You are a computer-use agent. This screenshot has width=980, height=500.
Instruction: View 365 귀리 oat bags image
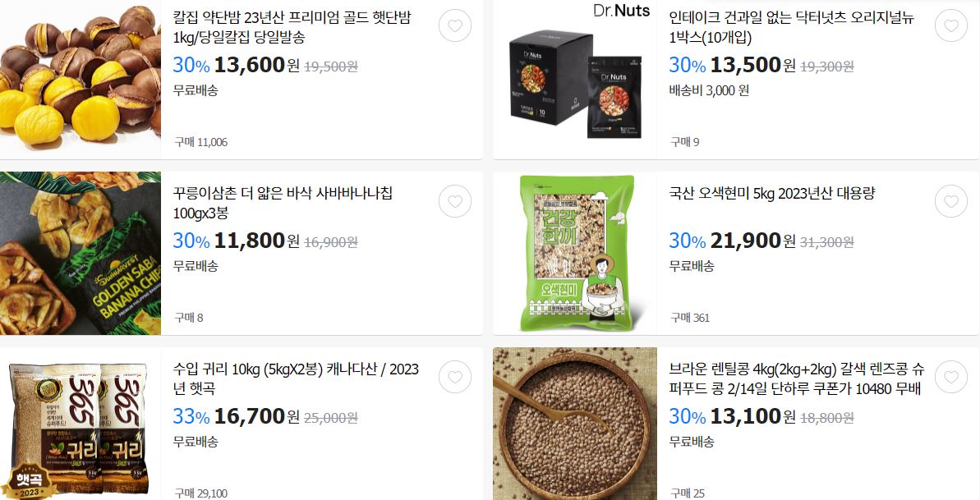(x=80, y=424)
